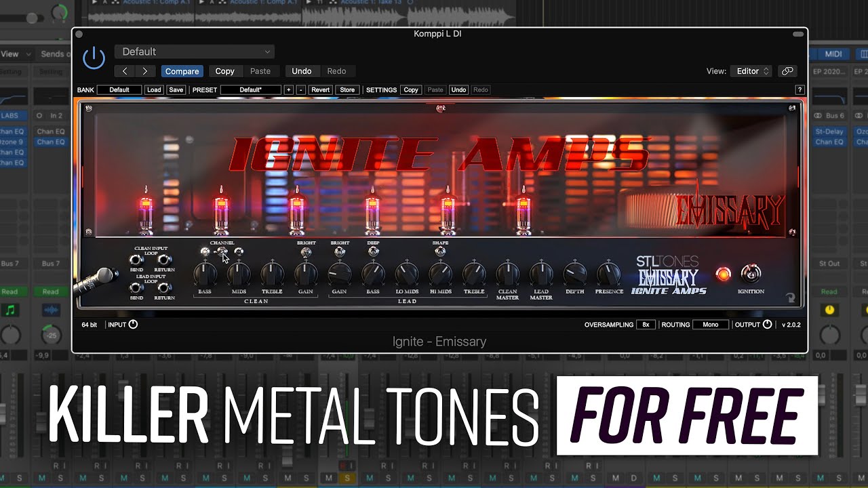
Task: Open the MIDI tab in background mixer
Action: tap(833, 54)
